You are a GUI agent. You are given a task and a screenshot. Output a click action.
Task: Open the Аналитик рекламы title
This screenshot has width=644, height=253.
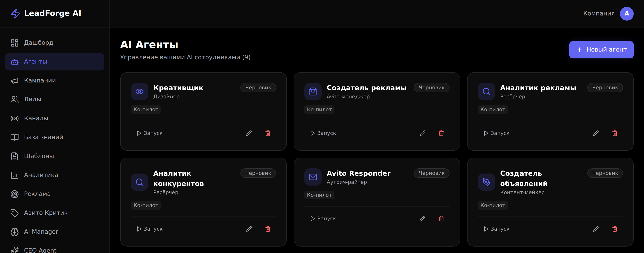pos(538,88)
